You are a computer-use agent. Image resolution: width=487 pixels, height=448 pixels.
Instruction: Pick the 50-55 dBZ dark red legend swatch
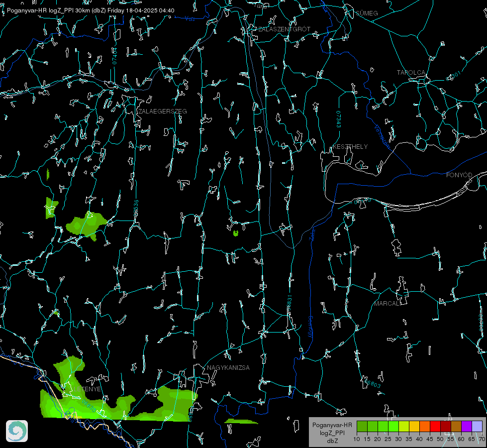coord(446,426)
